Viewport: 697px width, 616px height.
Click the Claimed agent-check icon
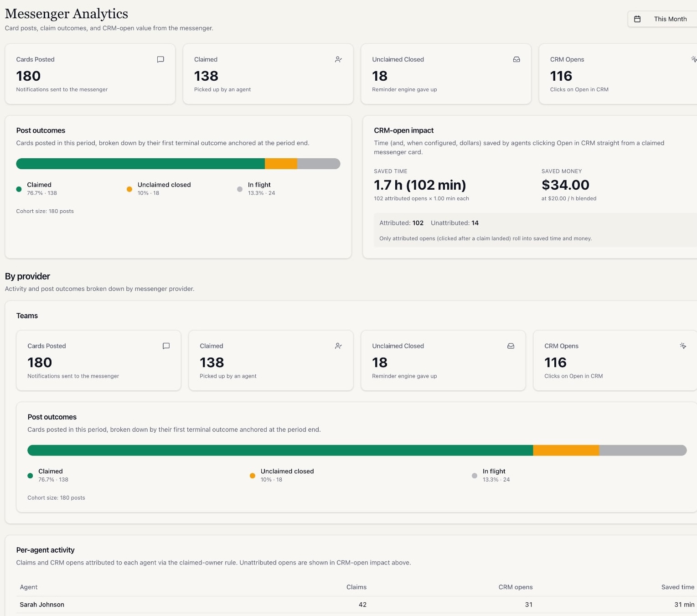click(x=338, y=59)
